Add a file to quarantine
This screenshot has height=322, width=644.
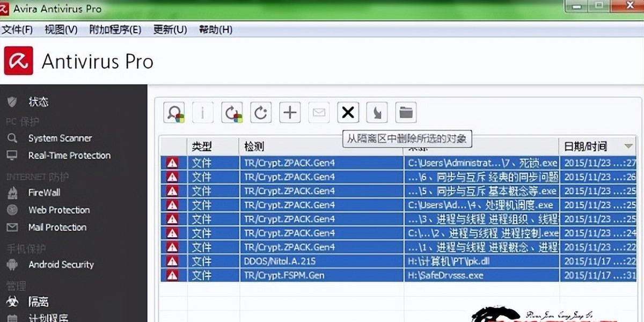point(290,113)
